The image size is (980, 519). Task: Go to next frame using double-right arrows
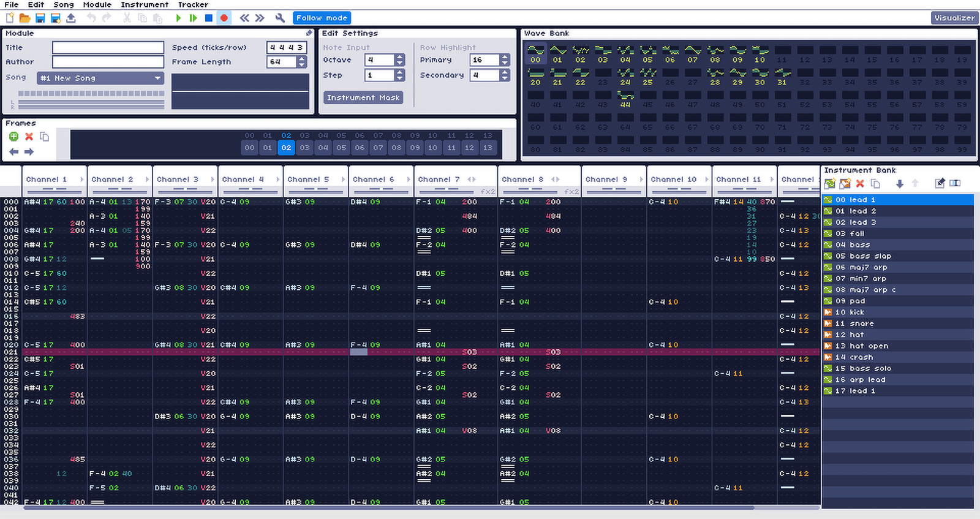tap(260, 18)
